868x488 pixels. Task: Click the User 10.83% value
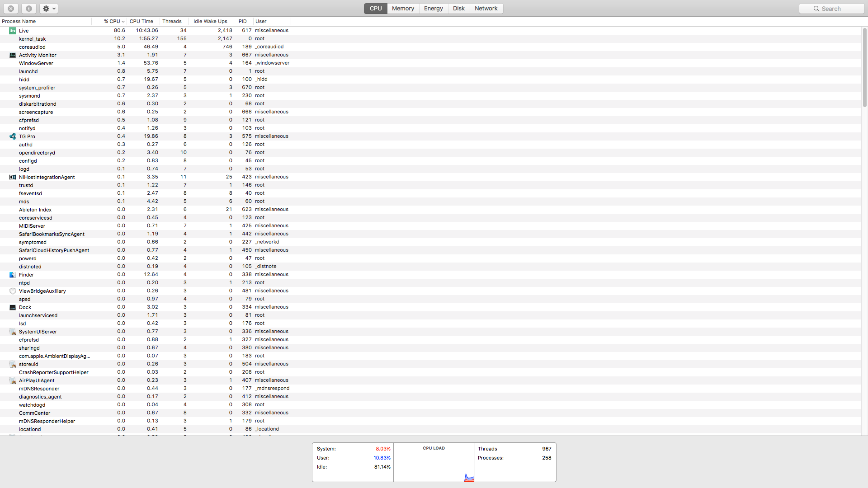tap(382, 458)
